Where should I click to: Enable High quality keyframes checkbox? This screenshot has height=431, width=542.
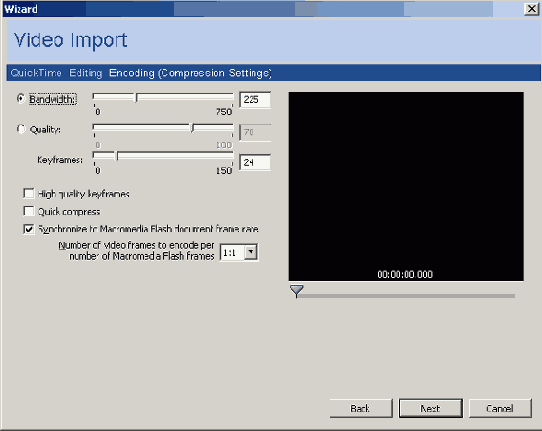pyautogui.click(x=29, y=193)
